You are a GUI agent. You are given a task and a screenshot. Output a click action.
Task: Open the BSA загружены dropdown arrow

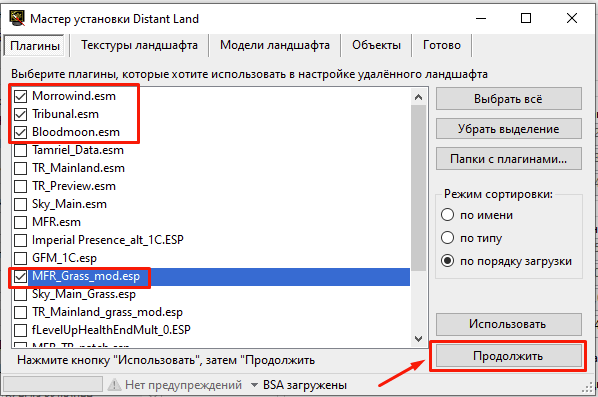pos(254,385)
